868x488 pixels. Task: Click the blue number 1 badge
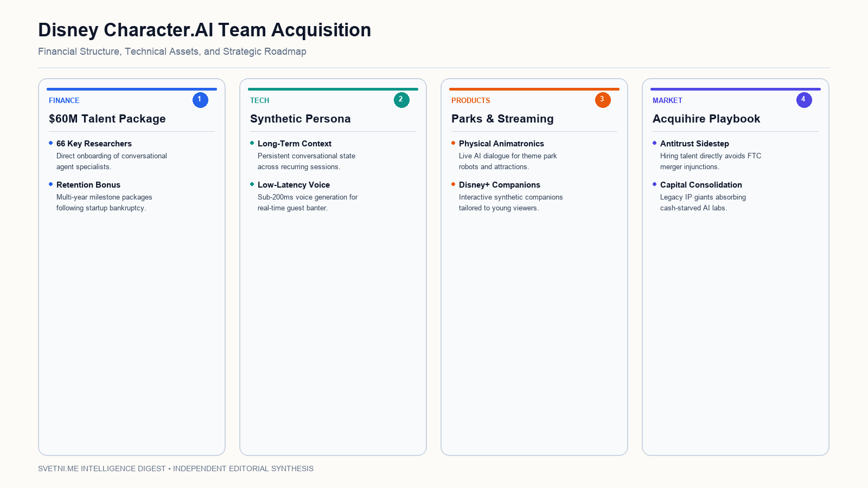click(200, 100)
